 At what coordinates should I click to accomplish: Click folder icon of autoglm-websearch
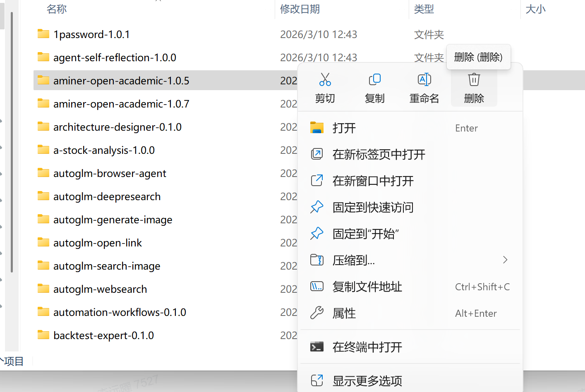43,288
